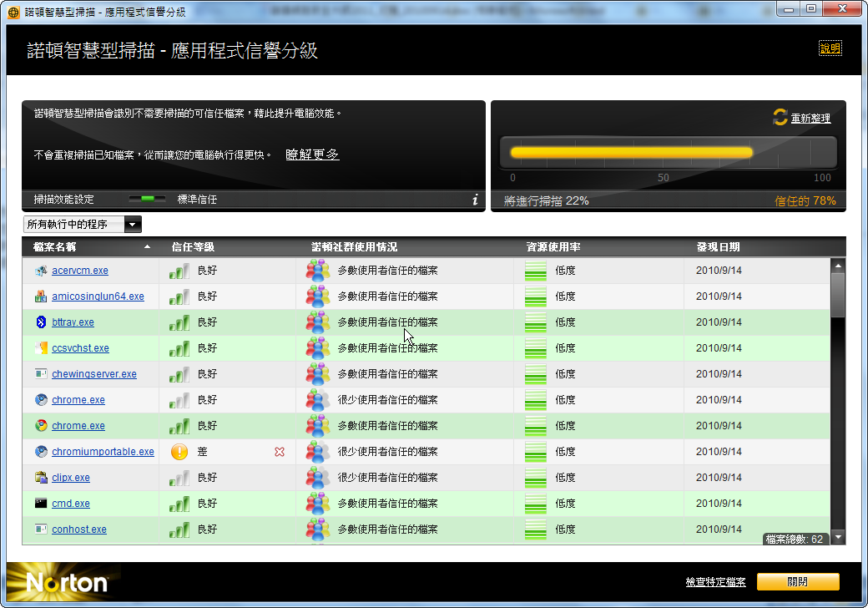Open the chewingserver.exe file link
The image size is (868, 608).
(94, 374)
